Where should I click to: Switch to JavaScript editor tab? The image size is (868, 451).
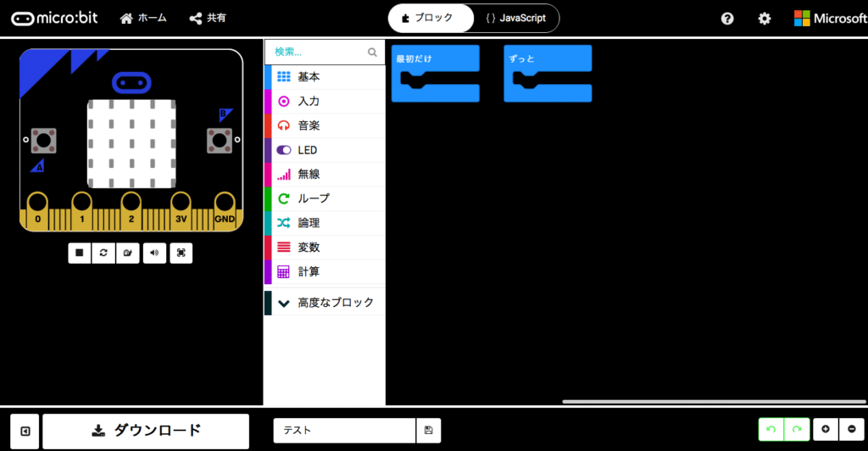point(516,19)
